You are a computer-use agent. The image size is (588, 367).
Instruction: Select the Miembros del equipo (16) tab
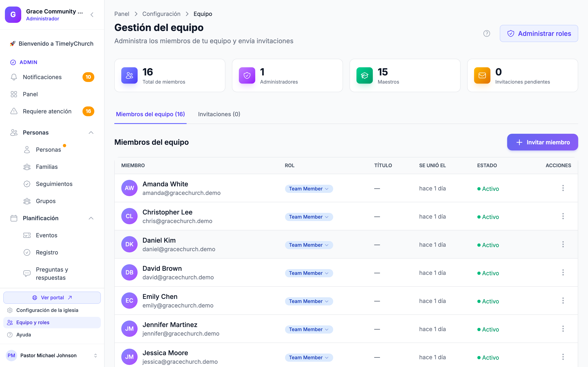[150, 114]
